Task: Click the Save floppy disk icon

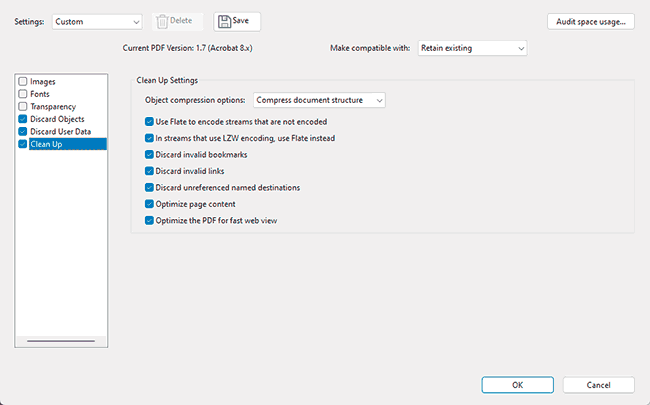Action: (224, 22)
